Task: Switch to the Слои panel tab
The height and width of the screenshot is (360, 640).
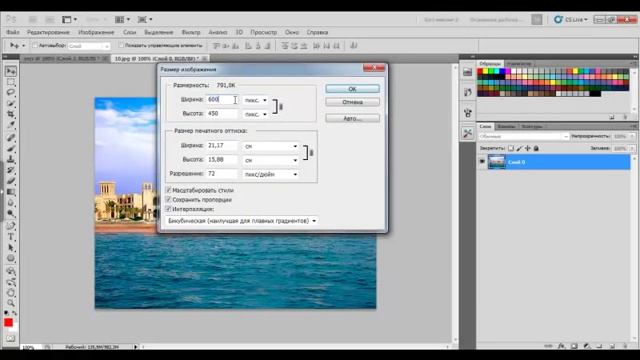Action: tap(486, 127)
